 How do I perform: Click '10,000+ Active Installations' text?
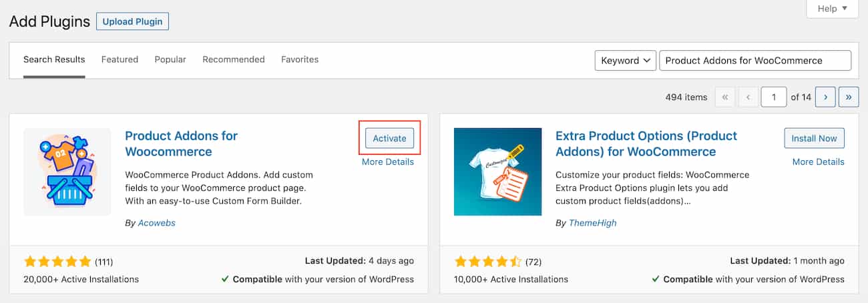(511, 279)
